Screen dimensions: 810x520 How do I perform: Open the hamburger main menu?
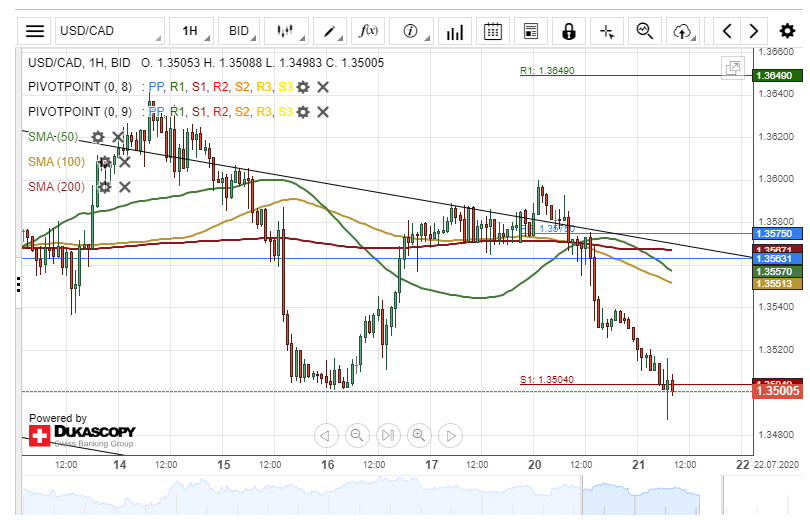35,31
